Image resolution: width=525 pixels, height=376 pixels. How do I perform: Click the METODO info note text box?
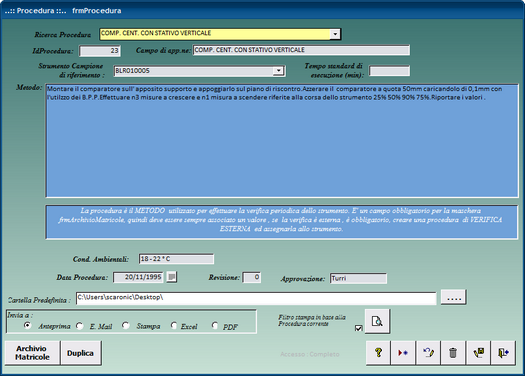click(282, 222)
